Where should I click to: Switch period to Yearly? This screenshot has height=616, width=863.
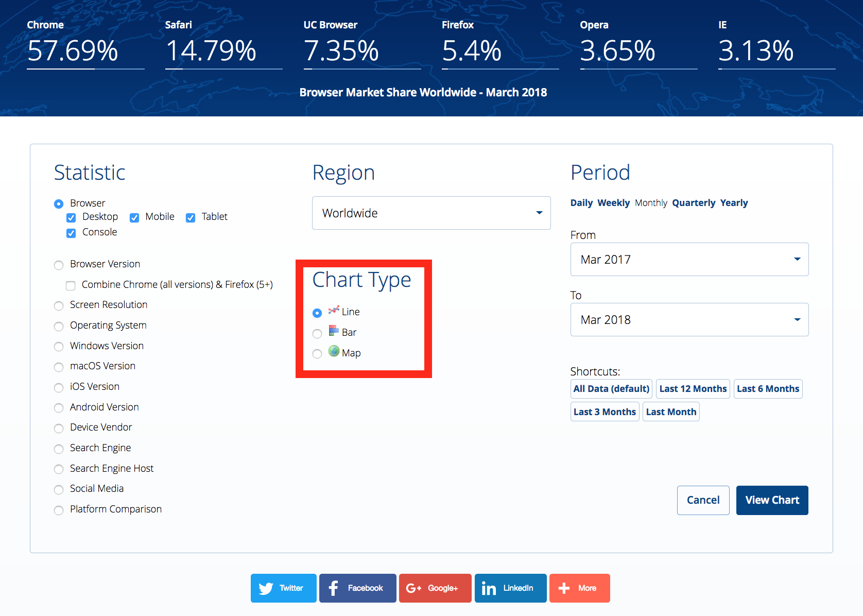click(734, 203)
